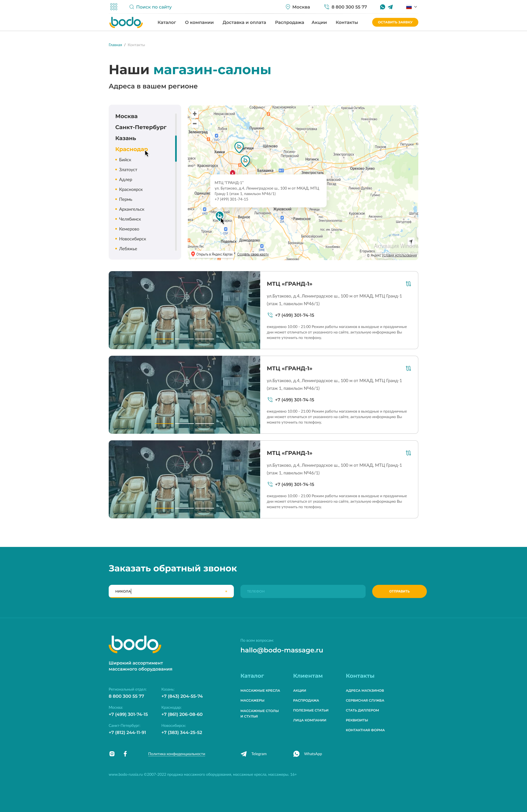Image resolution: width=527 pixels, height=812 pixels.
Task: Open ПОЛЕЗНЫЕ СТАТЬИ footer link
Action: pos(311,710)
